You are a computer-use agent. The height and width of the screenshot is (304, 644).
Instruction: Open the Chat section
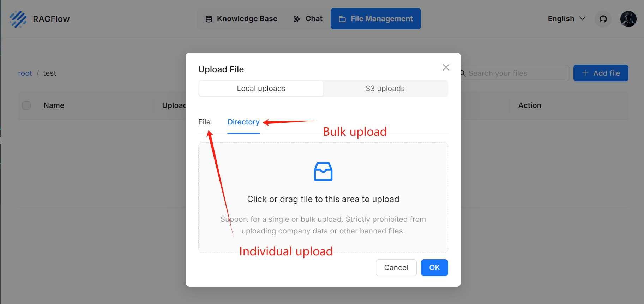coord(313,19)
